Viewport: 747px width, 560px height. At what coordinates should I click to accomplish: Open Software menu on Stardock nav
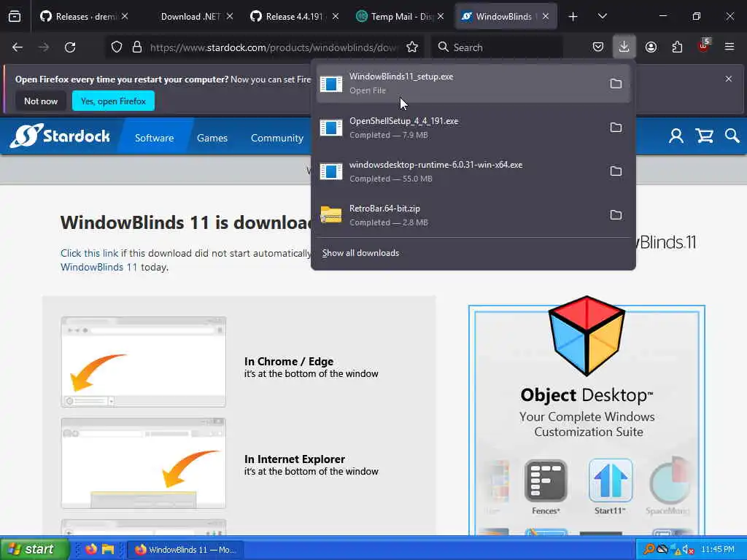(155, 138)
